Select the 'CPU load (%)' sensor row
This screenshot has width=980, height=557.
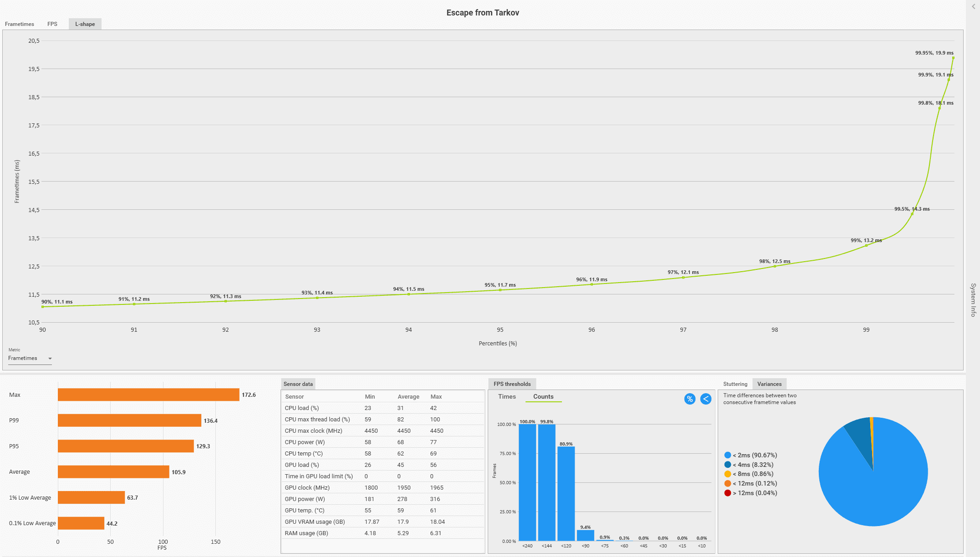tap(383, 408)
